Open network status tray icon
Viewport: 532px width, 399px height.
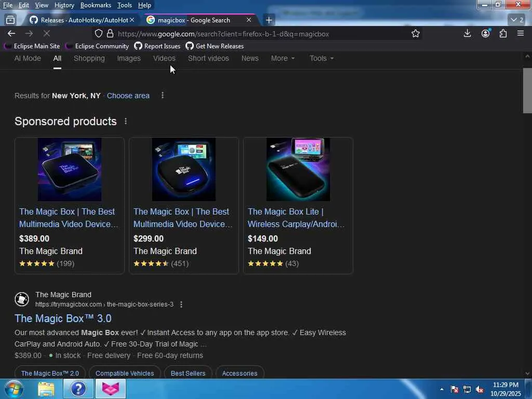point(467,389)
